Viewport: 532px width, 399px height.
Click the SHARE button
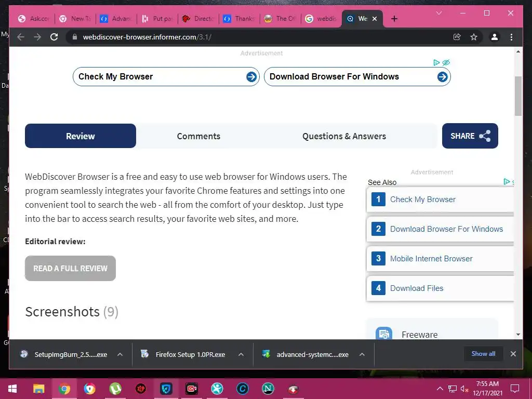pyautogui.click(x=470, y=136)
